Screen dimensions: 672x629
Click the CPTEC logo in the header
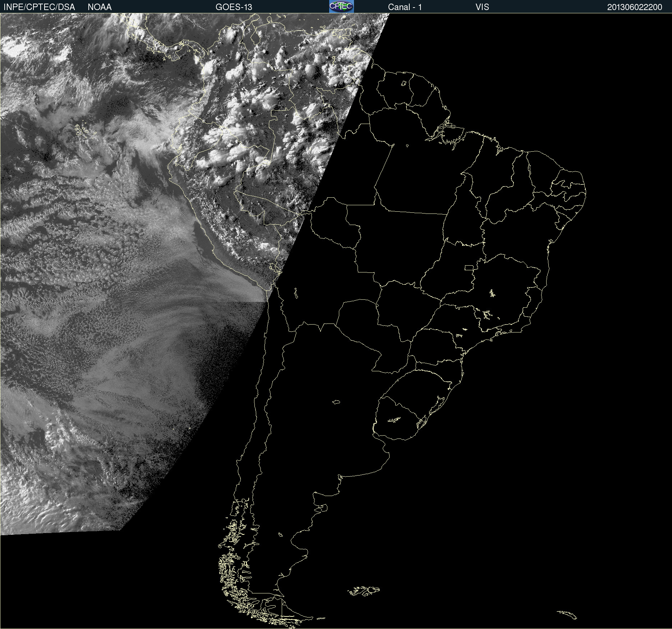pos(341,6)
